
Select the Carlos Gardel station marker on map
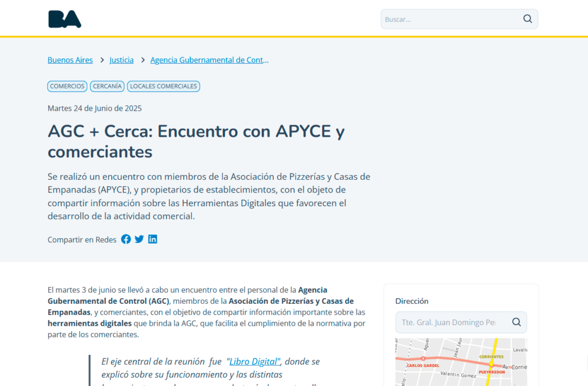(423, 358)
